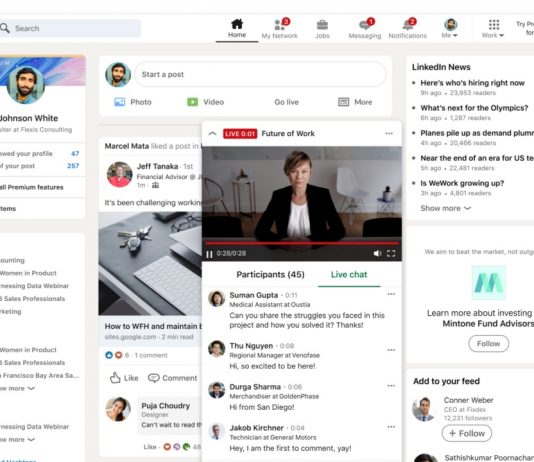The width and height of the screenshot is (534, 462).
Task: Open options for Thu Nguyen's comment
Action: pos(391,350)
